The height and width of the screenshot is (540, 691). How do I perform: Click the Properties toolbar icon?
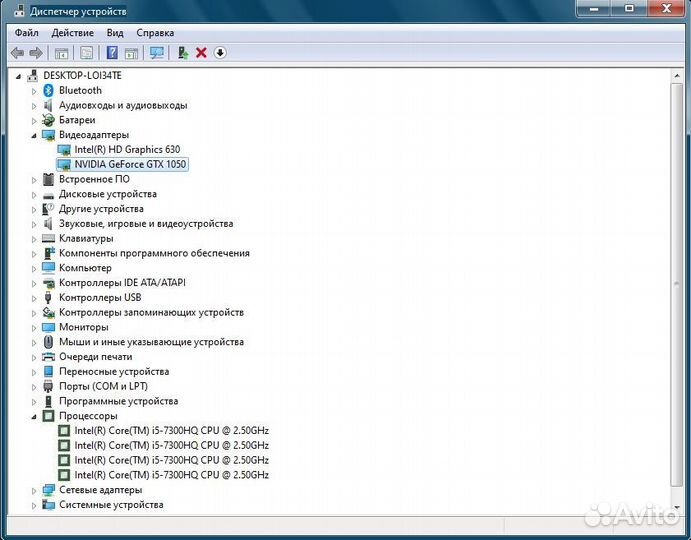pyautogui.click(x=87, y=52)
